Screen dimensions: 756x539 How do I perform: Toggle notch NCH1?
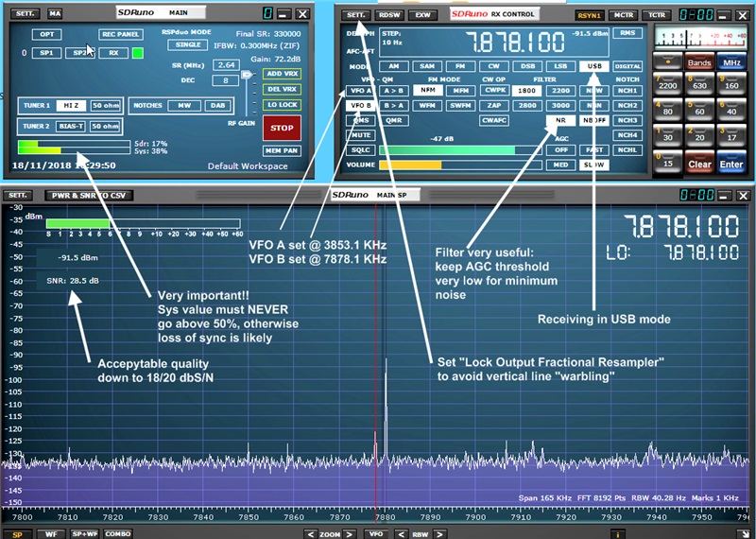pos(627,91)
